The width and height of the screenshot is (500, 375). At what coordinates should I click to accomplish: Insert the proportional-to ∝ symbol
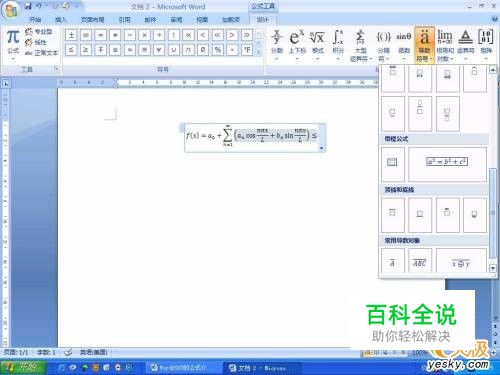point(188,35)
